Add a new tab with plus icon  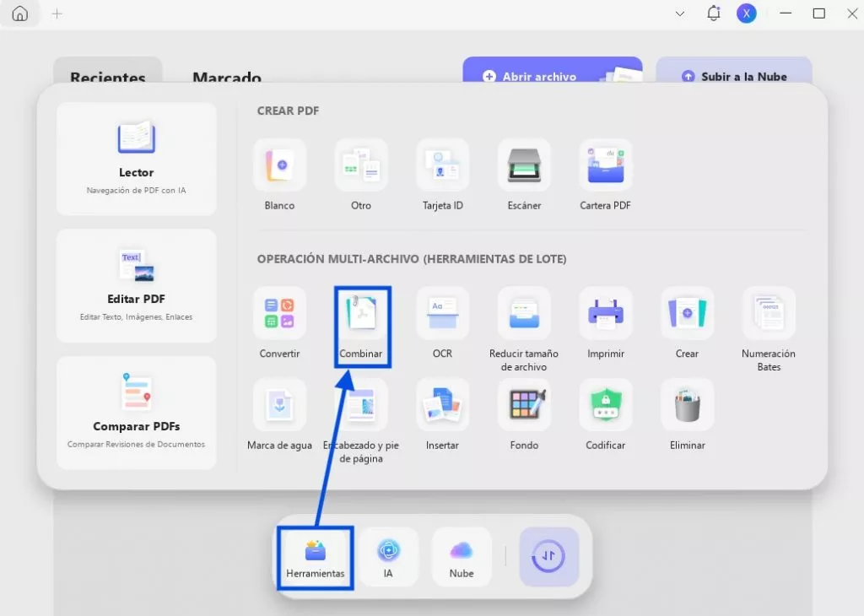point(57,14)
